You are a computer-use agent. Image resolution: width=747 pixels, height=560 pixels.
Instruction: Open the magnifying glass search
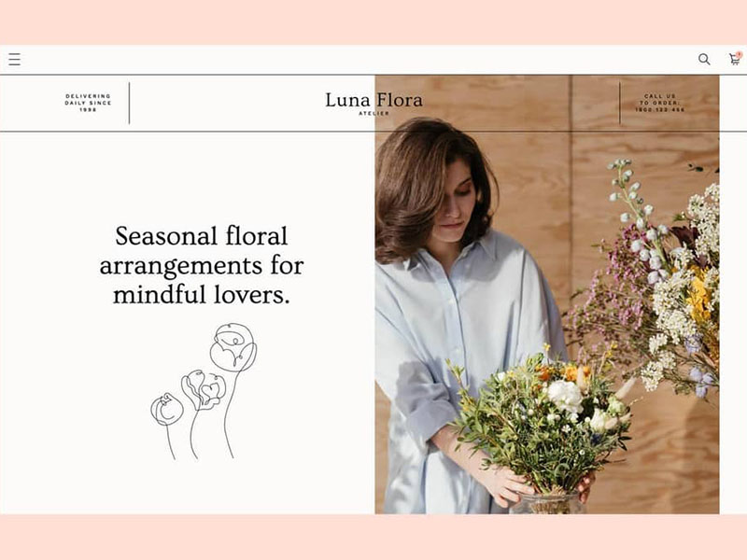pyautogui.click(x=704, y=59)
